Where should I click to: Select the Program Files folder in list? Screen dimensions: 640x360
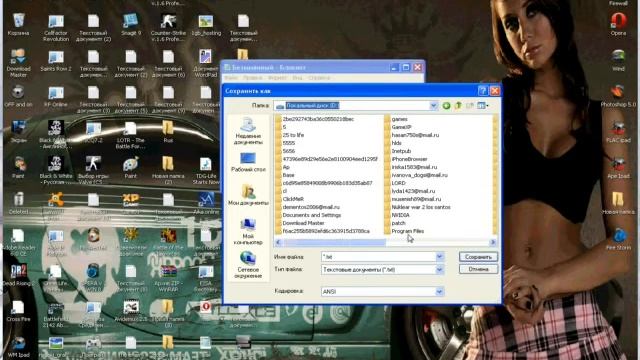point(404,231)
